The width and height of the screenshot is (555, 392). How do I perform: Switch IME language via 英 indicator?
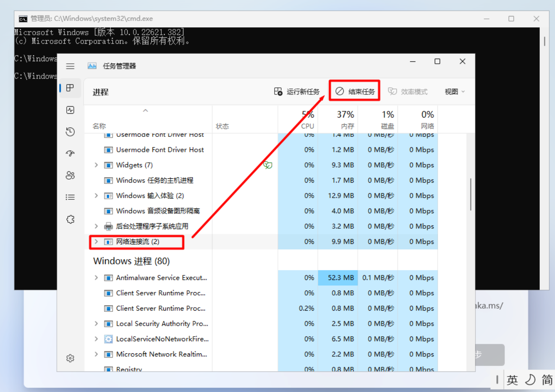coord(512,380)
